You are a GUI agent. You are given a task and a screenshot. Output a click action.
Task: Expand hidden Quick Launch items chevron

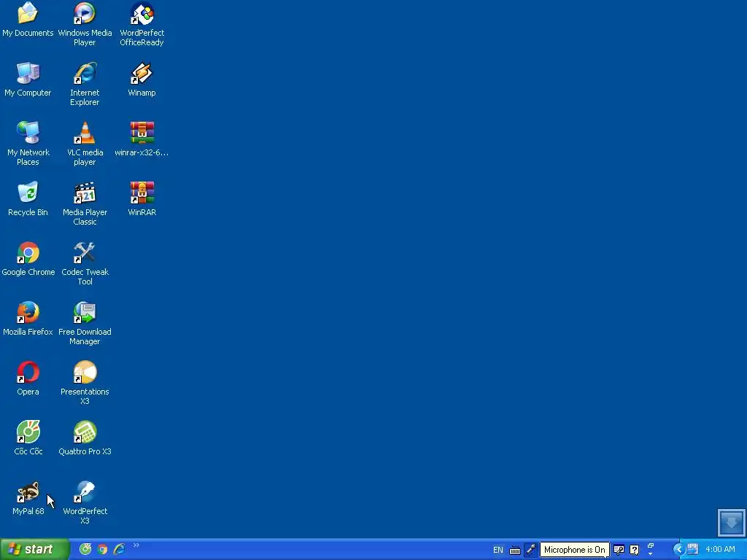[136, 545]
